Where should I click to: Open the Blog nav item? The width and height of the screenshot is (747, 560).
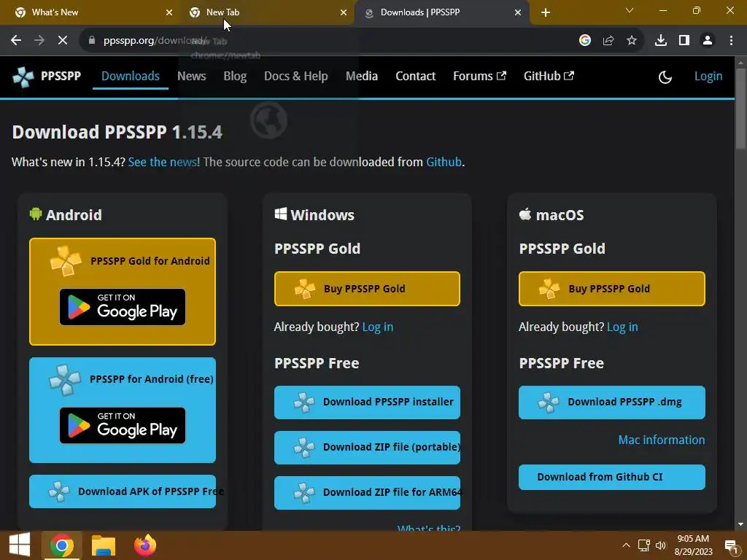click(235, 76)
